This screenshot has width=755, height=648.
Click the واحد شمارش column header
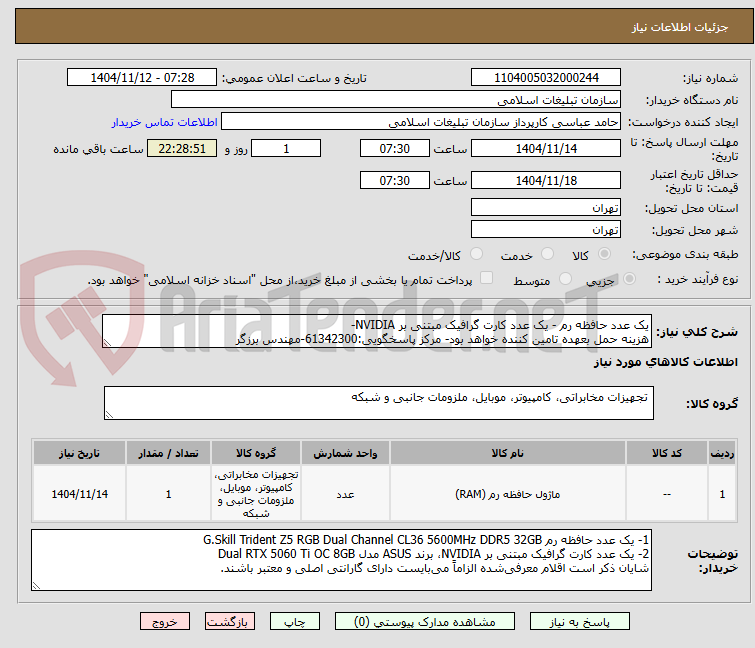point(345,453)
